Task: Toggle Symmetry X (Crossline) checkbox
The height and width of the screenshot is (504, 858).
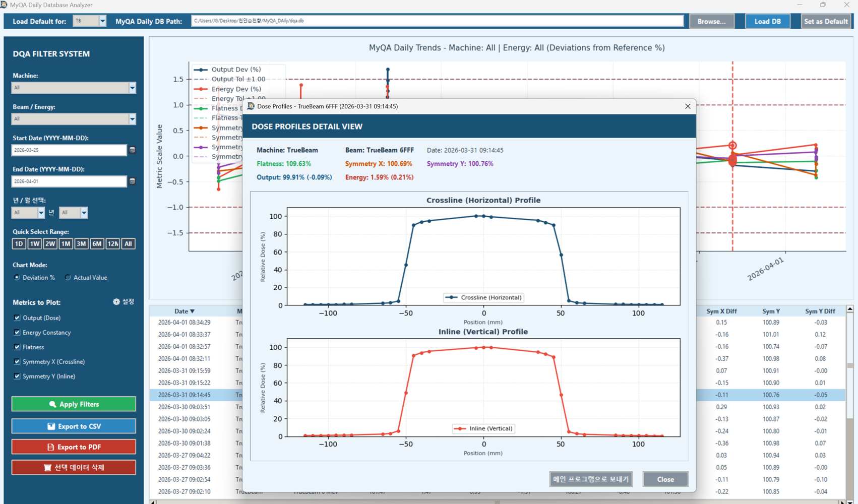Action: pyautogui.click(x=17, y=362)
